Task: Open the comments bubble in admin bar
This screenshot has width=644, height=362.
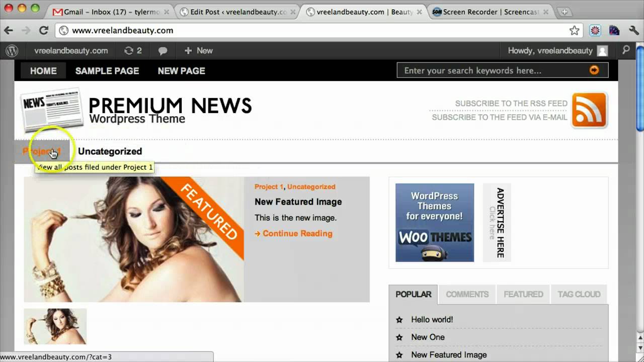Action: tap(163, 51)
